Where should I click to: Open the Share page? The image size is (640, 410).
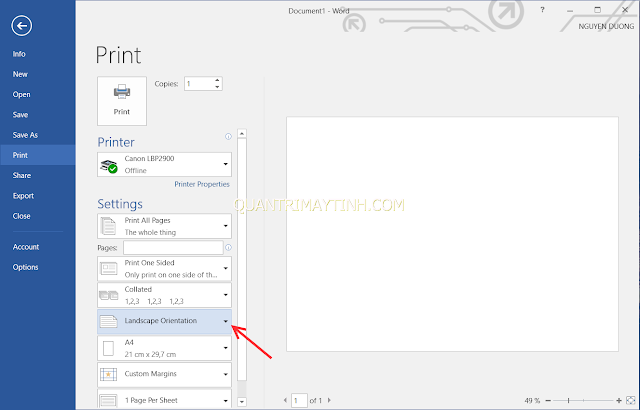coord(22,175)
